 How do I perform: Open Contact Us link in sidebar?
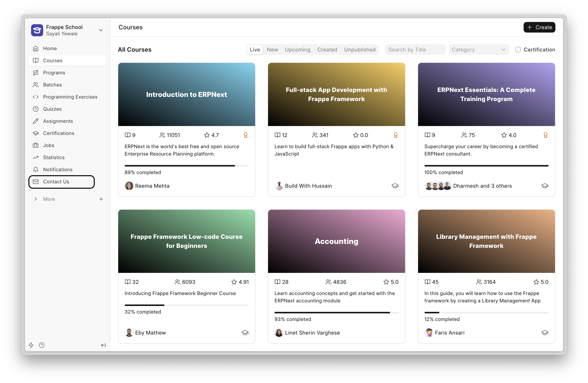[56, 182]
